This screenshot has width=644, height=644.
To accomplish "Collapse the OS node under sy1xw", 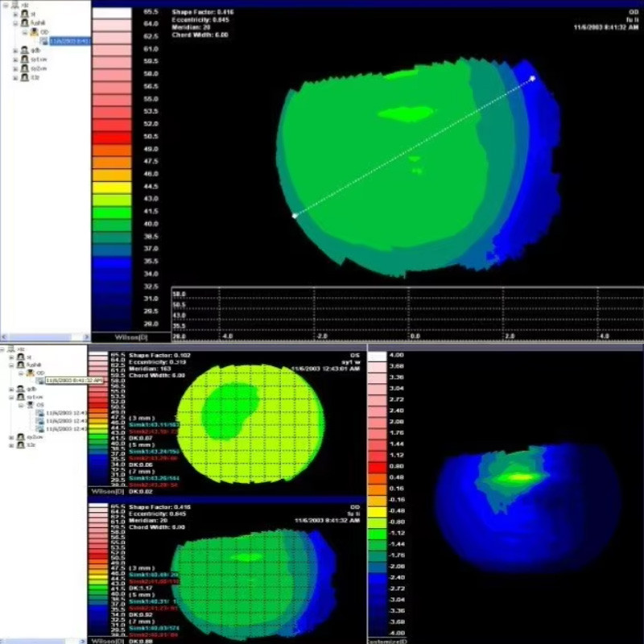I will pos(21,406).
